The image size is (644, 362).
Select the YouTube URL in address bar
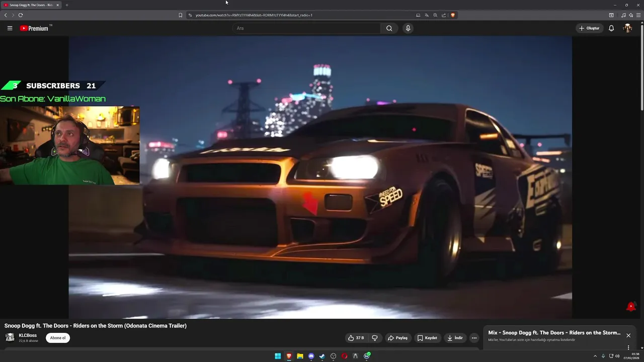254,15
